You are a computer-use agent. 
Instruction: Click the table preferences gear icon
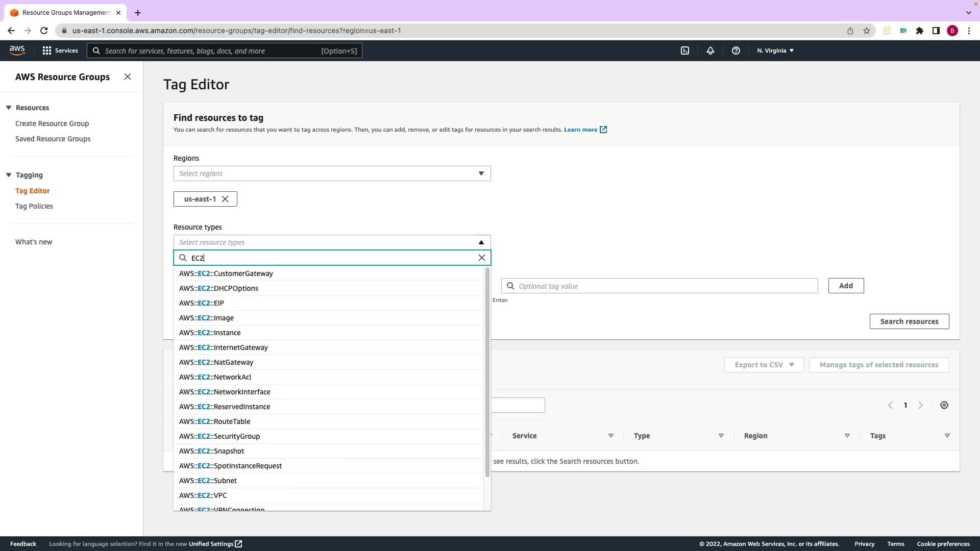(x=944, y=405)
